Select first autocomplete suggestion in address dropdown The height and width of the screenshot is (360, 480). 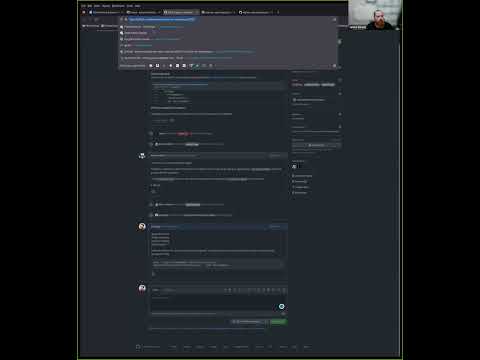coord(228,27)
